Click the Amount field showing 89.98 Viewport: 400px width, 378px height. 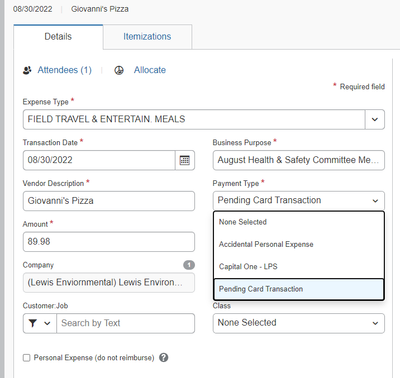tap(109, 242)
